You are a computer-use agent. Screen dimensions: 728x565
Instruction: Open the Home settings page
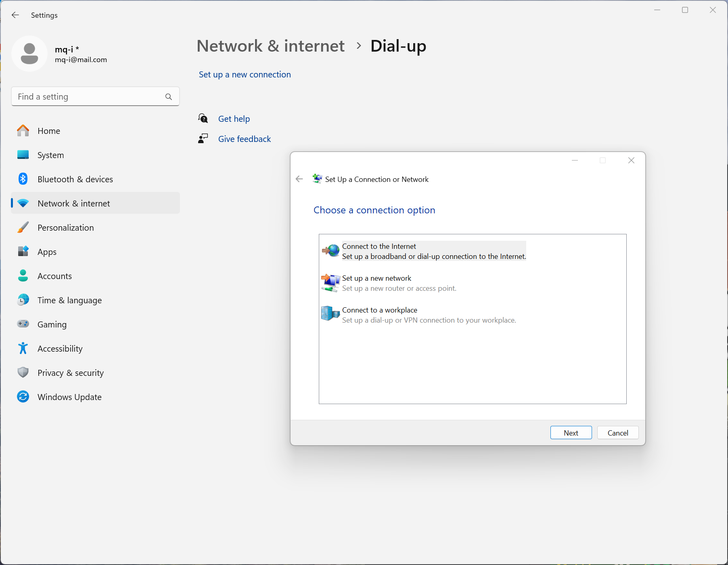coord(96,131)
